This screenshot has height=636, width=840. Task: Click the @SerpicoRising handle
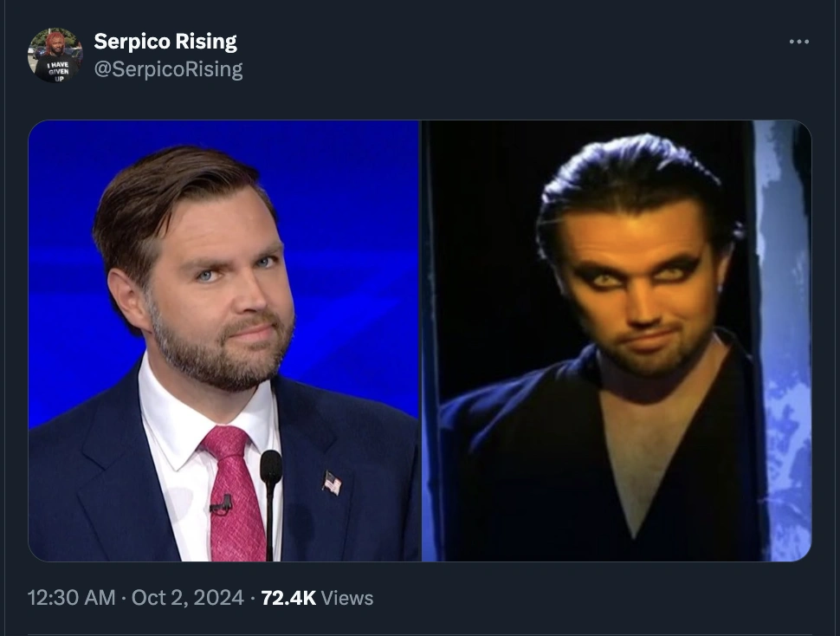click(x=168, y=69)
